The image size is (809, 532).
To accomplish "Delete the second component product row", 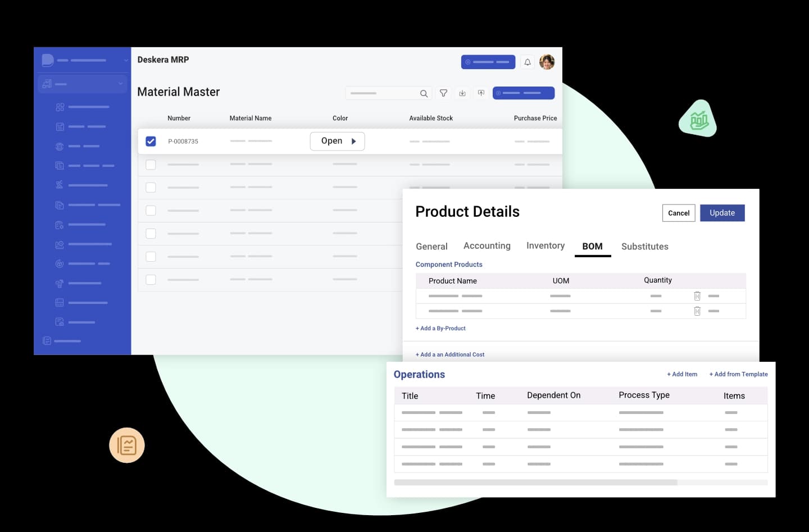I will coord(697,311).
